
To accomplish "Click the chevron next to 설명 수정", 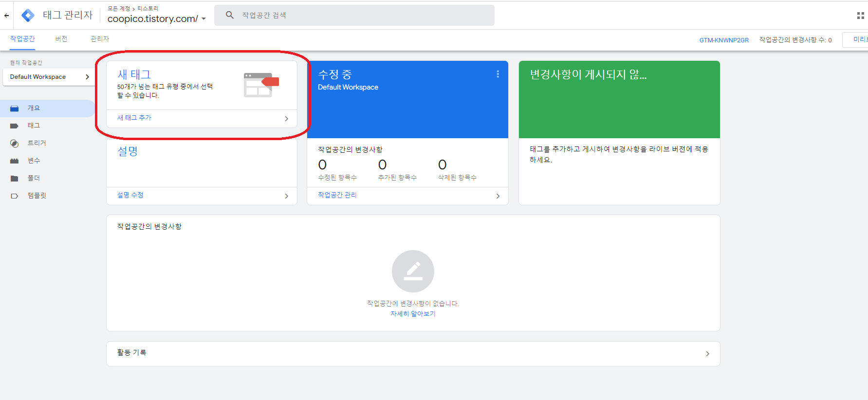I will [286, 196].
